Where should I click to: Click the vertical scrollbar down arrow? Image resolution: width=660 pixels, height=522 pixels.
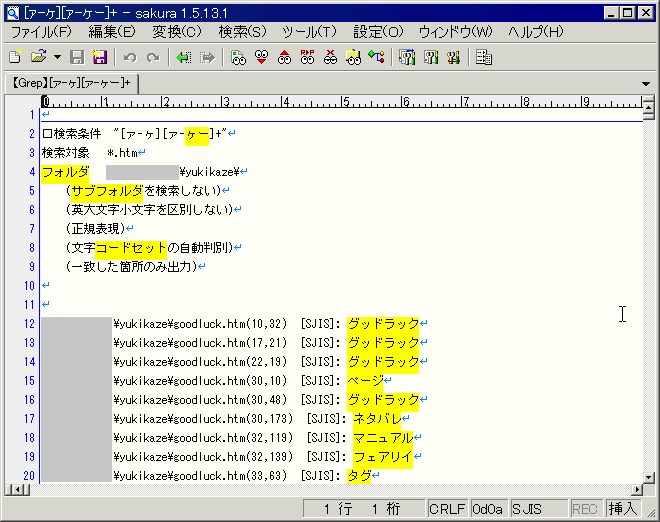click(648, 477)
